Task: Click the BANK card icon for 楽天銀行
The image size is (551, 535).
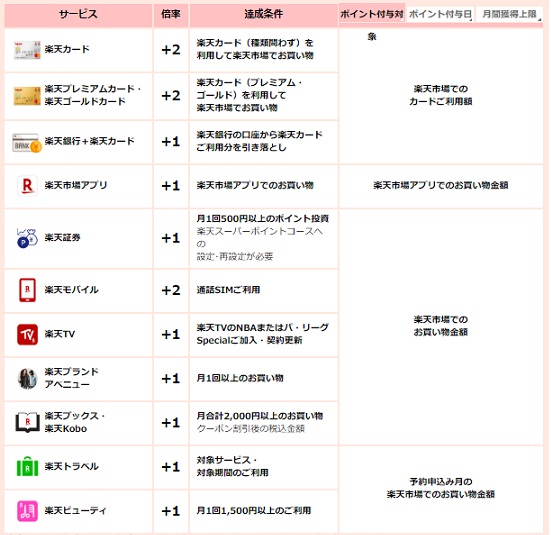Action: [x=27, y=142]
